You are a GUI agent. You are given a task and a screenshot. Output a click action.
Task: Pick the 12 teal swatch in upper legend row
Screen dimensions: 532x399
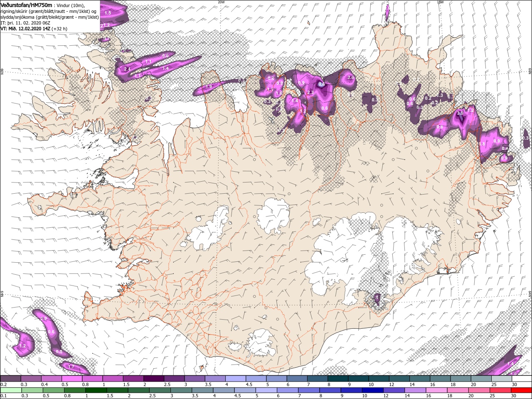[x=399, y=379]
